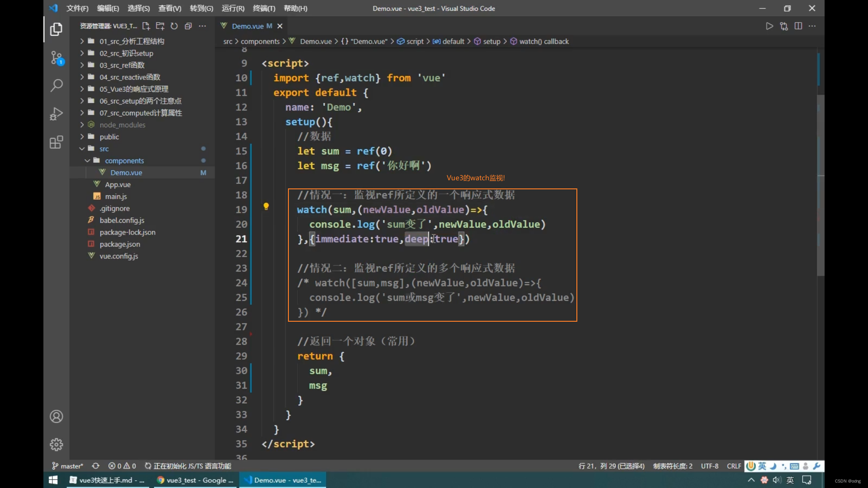
Task: Expand the 04_src_reactive函数 folder
Action: tap(142, 77)
